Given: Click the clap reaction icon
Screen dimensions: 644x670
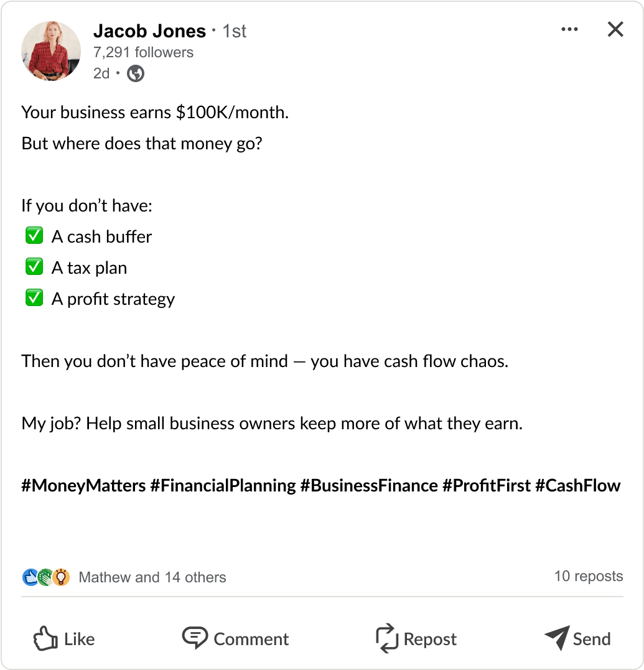Looking at the screenshot, I should point(43,577).
